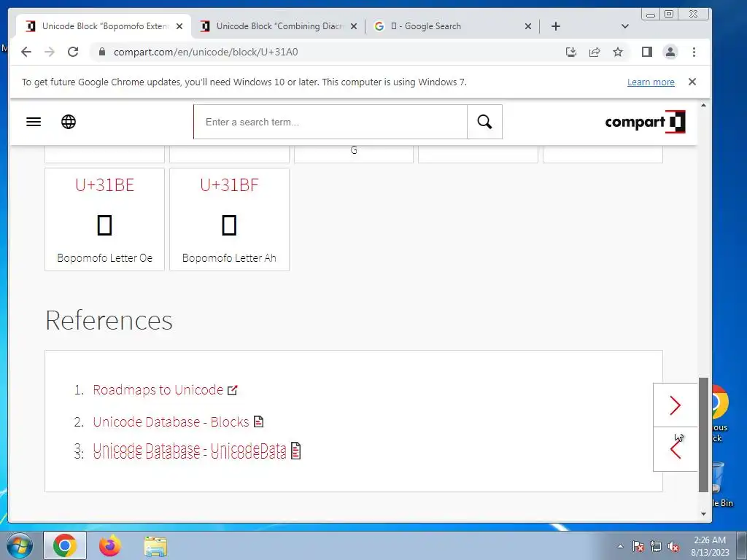
Task: Click the magnifier search button
Action: pos(484,122)
